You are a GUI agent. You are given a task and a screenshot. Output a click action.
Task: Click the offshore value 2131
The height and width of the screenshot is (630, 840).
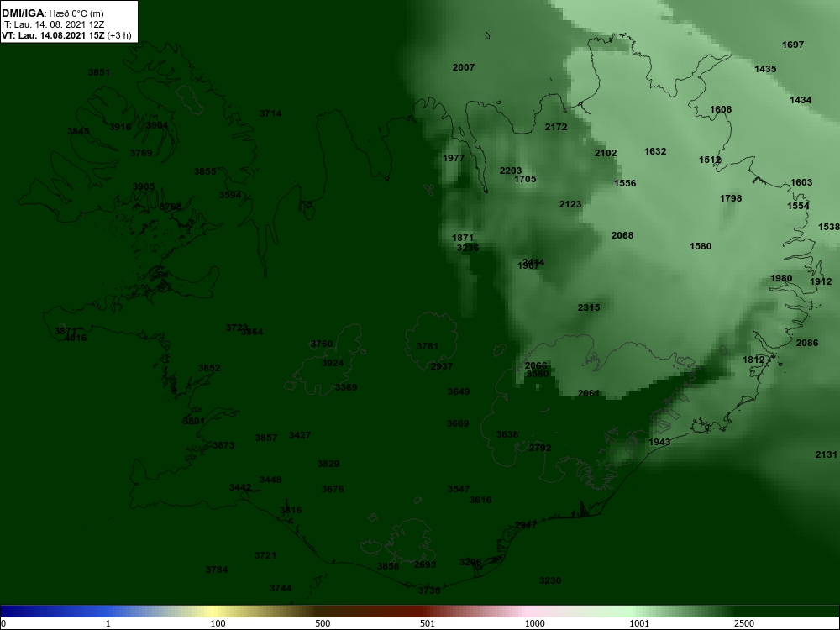coord(826,454)
